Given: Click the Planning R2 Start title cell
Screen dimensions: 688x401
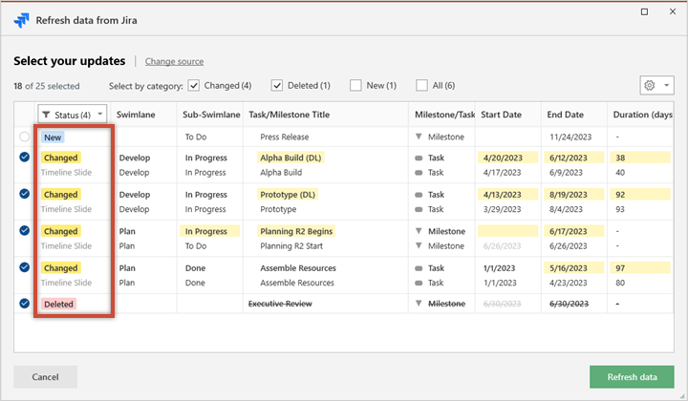Looking at the screenshot, I should coord(291,246).
